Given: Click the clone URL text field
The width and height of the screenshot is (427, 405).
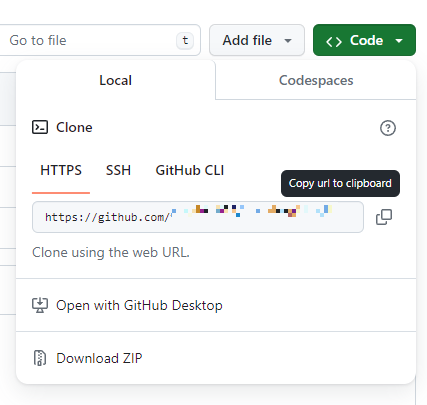Looking at the screenshot, I should pos(198,217).
